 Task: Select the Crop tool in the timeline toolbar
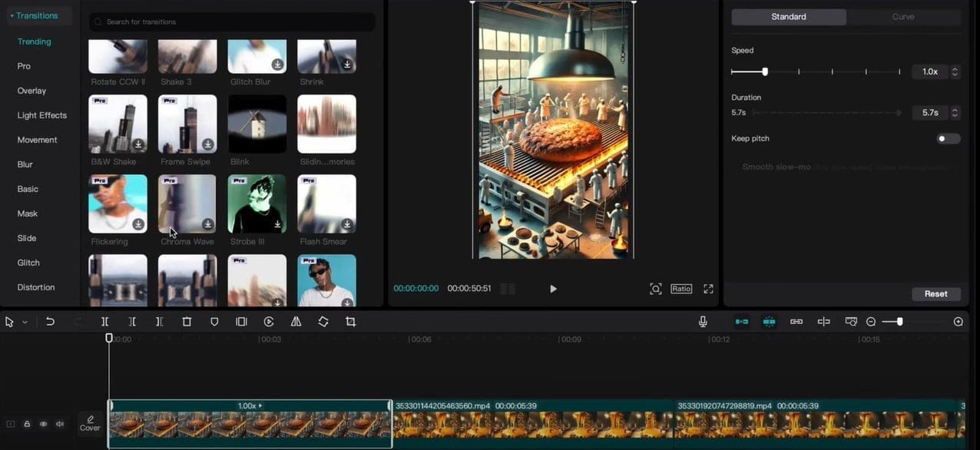350,321
